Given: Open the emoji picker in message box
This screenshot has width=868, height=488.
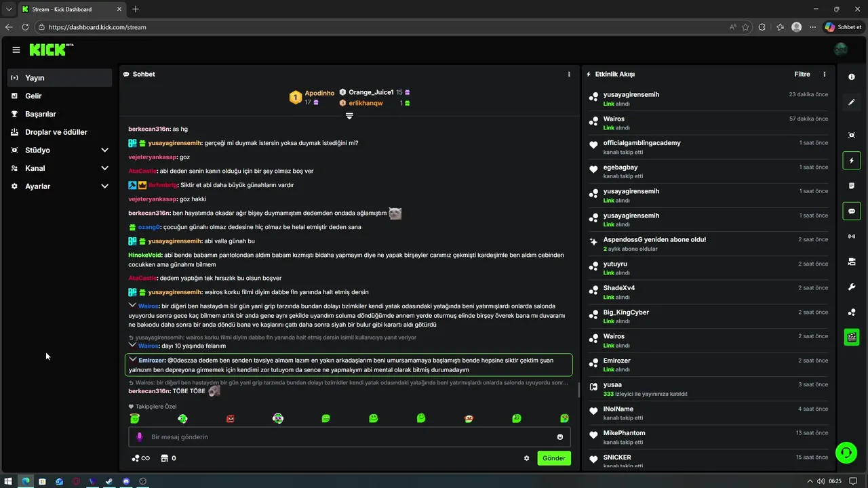Looking at the screenshot, I should click(560, 437).
